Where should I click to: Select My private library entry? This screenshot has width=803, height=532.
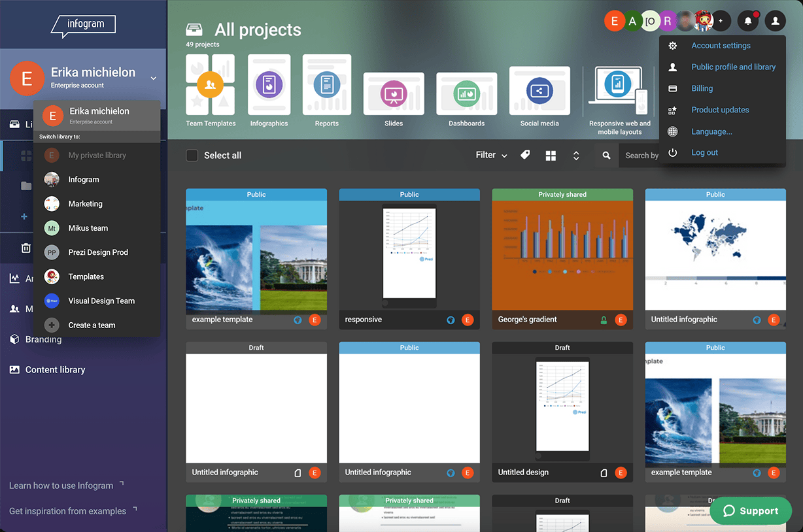[97, 155]
